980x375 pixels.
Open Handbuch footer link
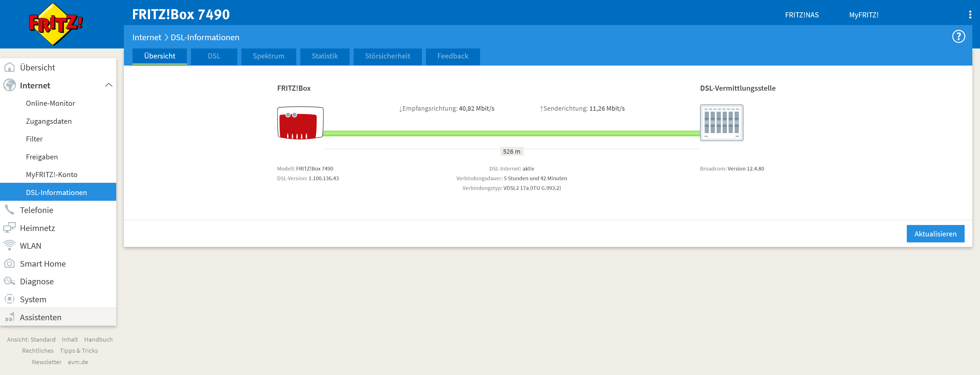pyautogui.click(x=98, y=340)
